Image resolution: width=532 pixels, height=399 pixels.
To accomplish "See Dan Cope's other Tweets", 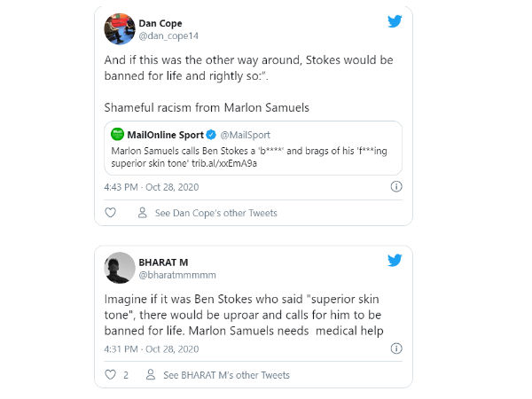I will (215, 213).
